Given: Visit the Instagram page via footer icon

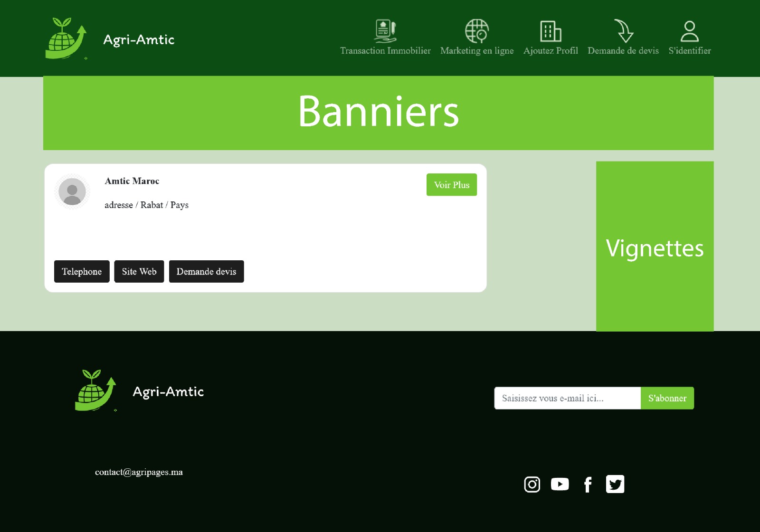Looking at the screenshot, I should [x=532, y=484].
